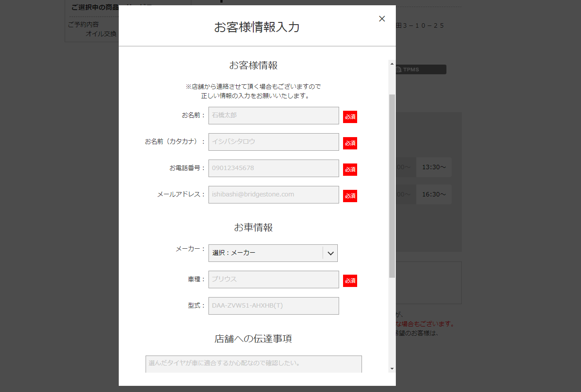
Task: Click the お名前 input field
Action: pyautogui.click(x=274, y=116)
